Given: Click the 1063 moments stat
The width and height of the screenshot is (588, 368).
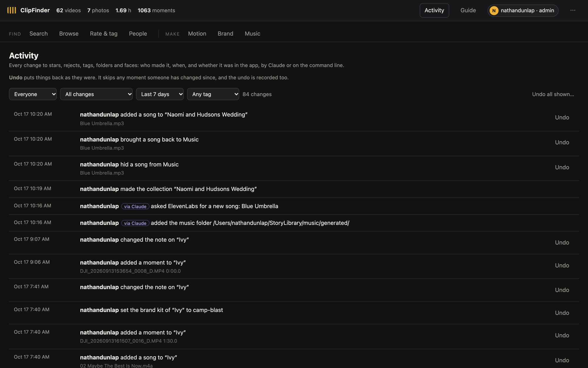Looking at the screenshot, I should click(x=156, y=10).
